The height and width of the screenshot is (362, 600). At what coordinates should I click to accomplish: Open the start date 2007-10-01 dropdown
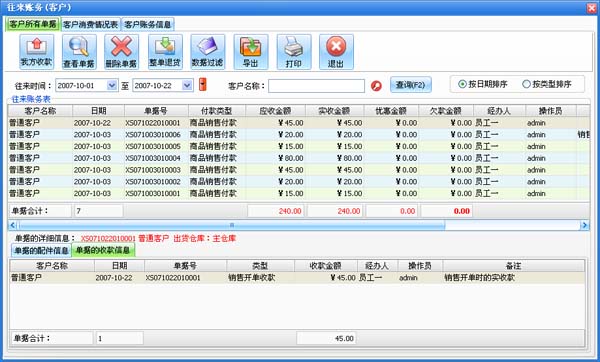tap(111, 85)
